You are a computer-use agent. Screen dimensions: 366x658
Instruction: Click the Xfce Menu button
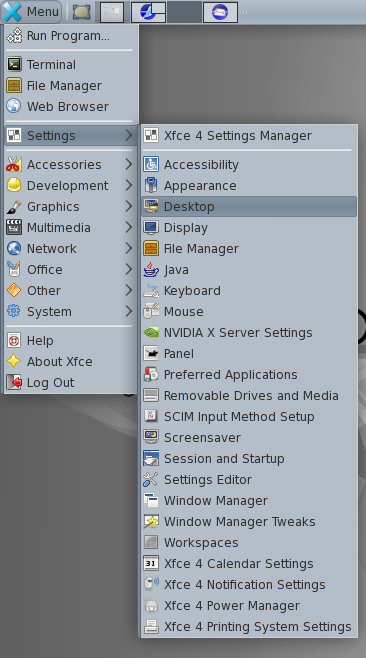(31, 11)
